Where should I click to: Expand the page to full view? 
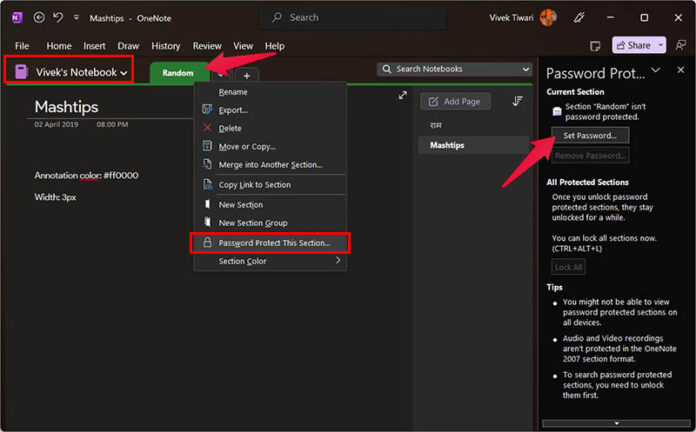point(402,96)
